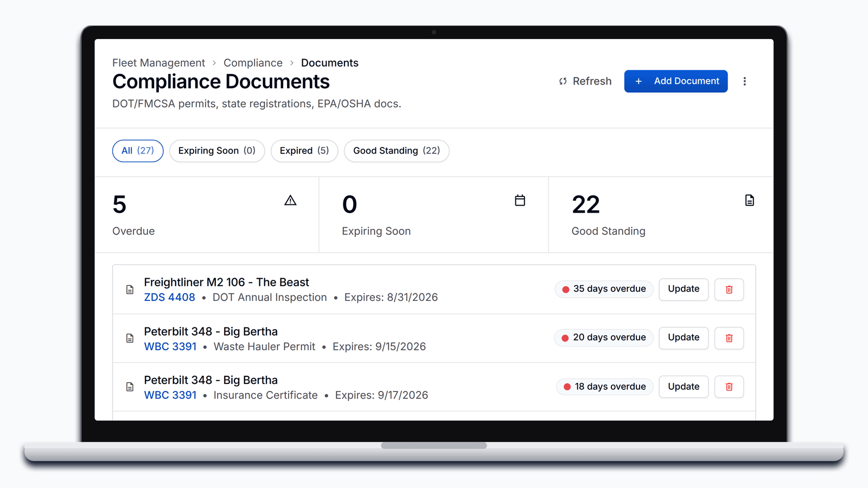Click 'Expires: 9/17/2026' text

coord(381,395)
